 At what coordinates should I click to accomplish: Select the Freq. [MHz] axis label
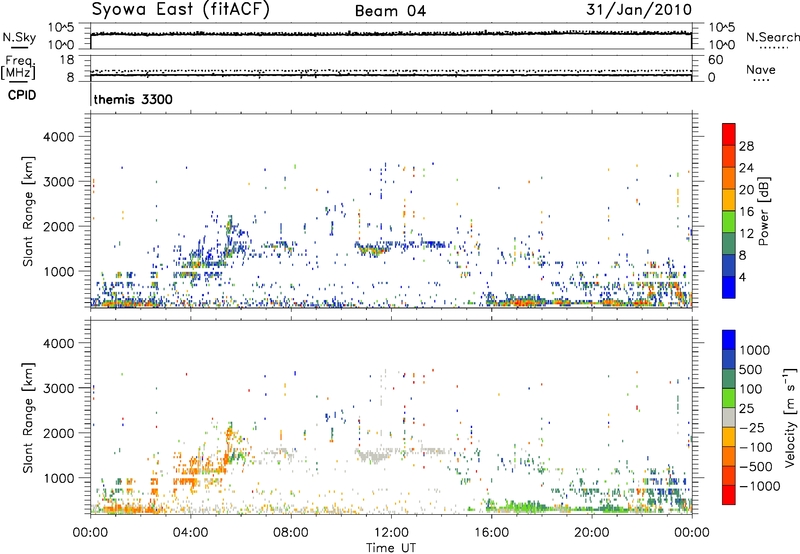tap(19, 68)
